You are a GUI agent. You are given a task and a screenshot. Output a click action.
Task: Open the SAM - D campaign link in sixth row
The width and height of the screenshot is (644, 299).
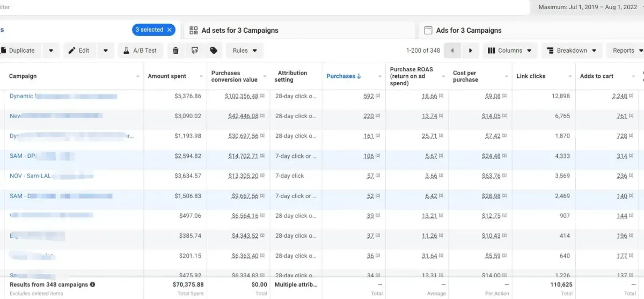point(17,196)
